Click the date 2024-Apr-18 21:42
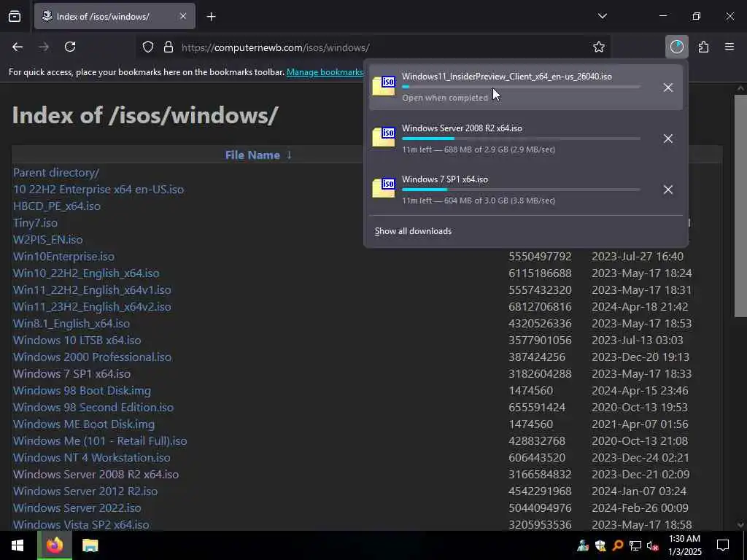 click(x=640, y=307)
